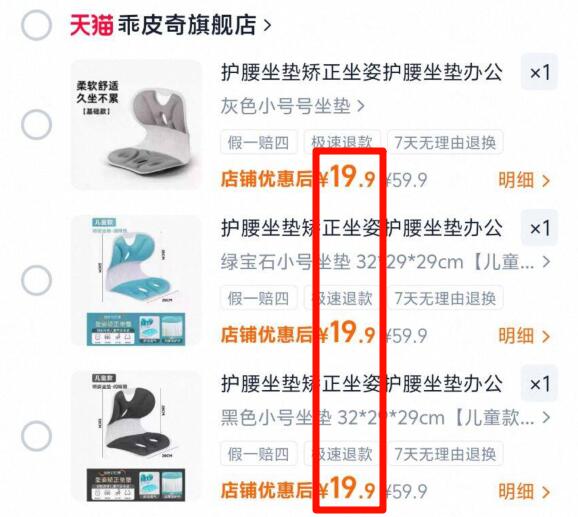Adjust quantity ×1 for gray cushion
The image size is (578, 517).
tap(539, 72)
